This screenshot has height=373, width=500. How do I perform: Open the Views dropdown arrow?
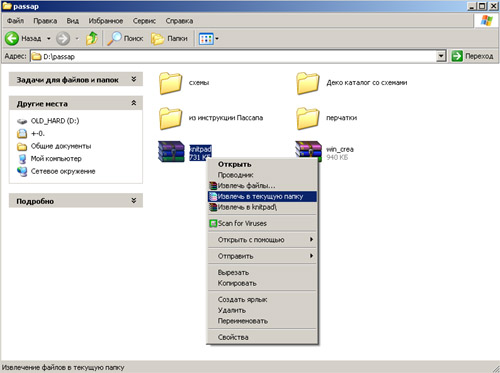pos(217,39)
